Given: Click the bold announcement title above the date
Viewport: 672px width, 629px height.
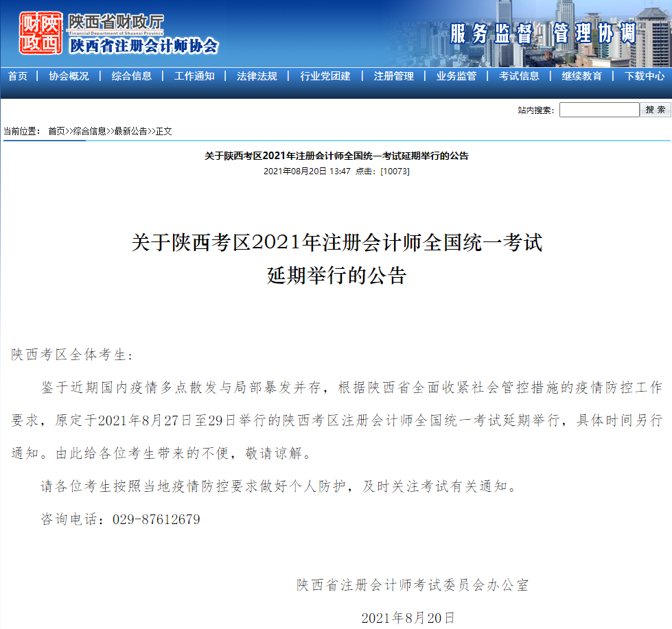Looking at the screenshot, I should click(336, 156).
